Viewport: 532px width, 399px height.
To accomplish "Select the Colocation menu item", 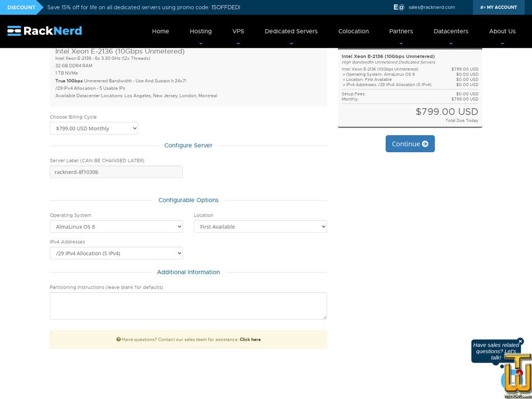I will 353,31.
